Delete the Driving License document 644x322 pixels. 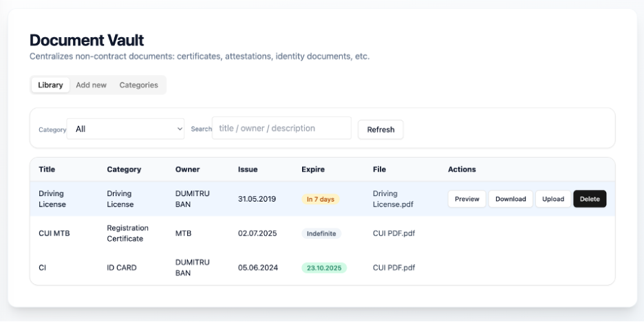(590, 199)
